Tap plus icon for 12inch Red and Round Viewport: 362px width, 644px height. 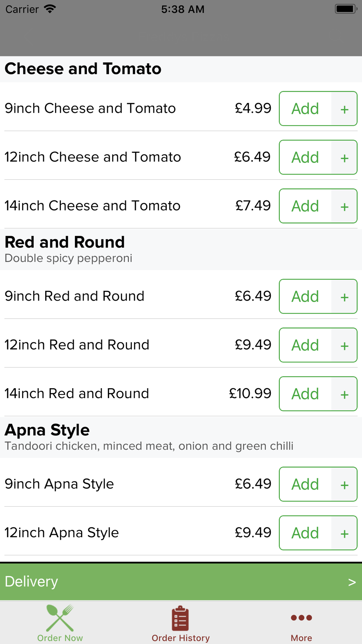tap(344, 345)
